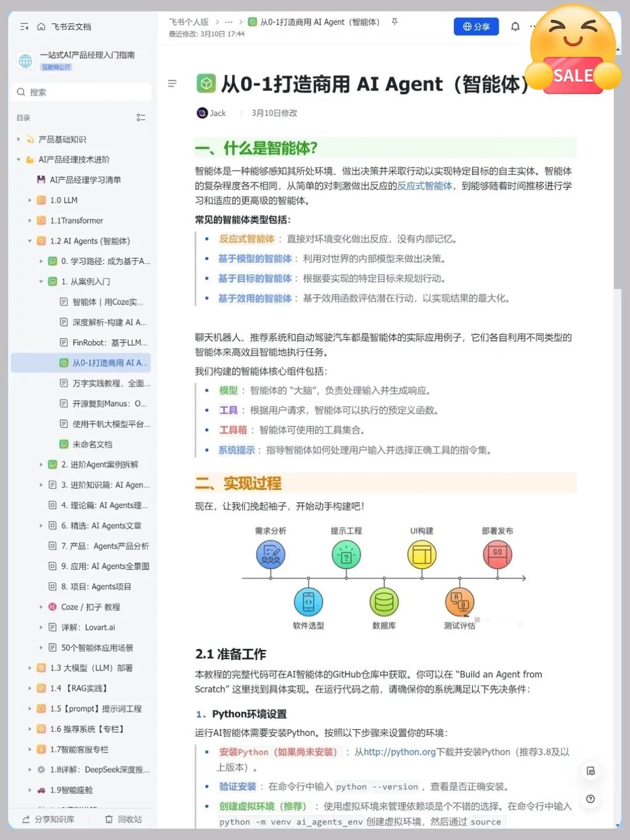
Task: Open the http://python.org link
Action: coord(399,752)
